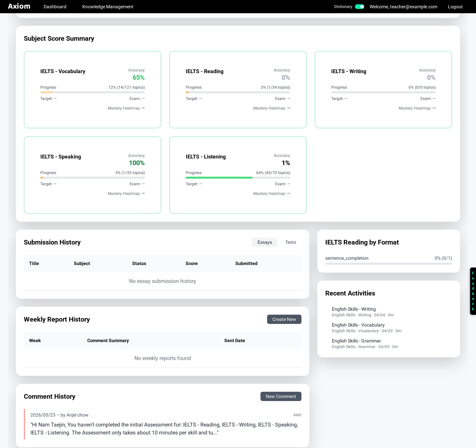This screenshot has height=448, width=476.
Task: Open Mastery Heatmap for IELTS - Reading
Action: 272,108
